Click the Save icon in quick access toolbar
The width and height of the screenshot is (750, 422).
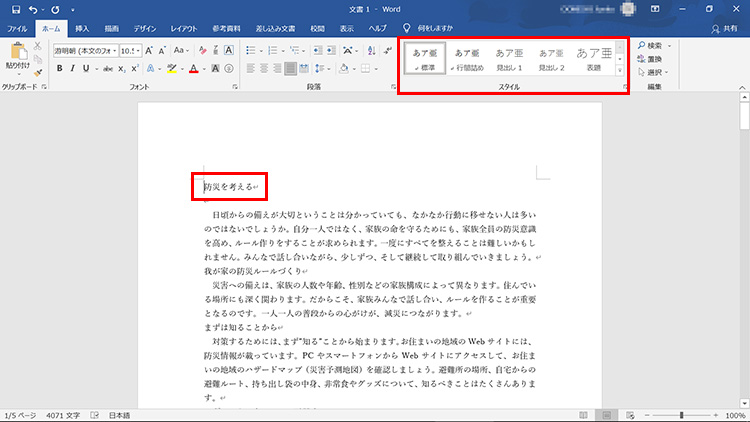[x=16, y=9]
